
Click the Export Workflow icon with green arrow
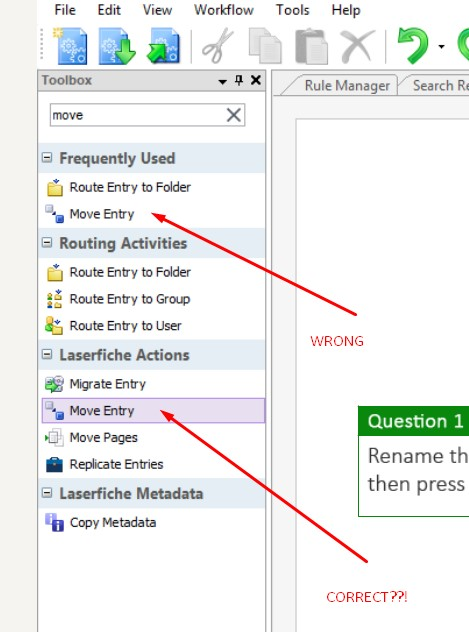pyautogui.click(x=163, y=46)
